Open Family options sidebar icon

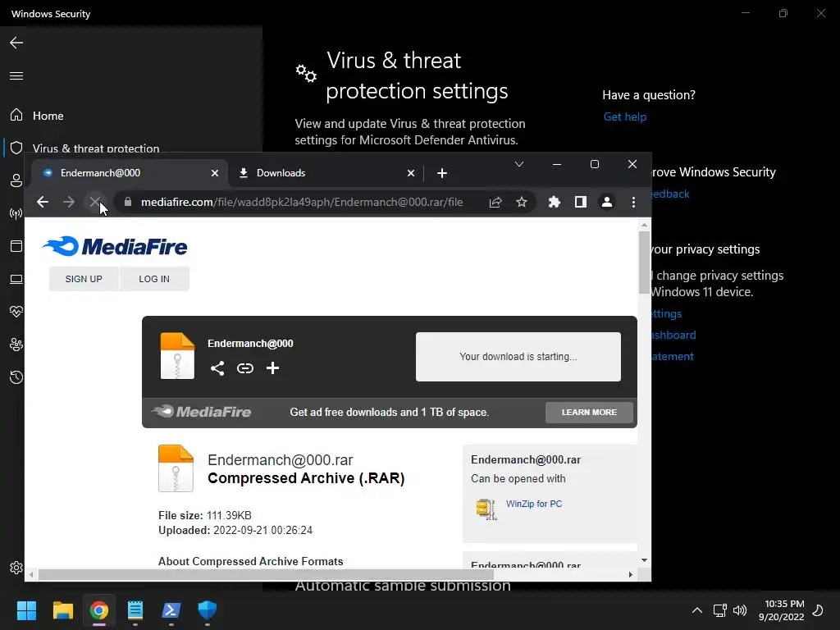[16, 345]
